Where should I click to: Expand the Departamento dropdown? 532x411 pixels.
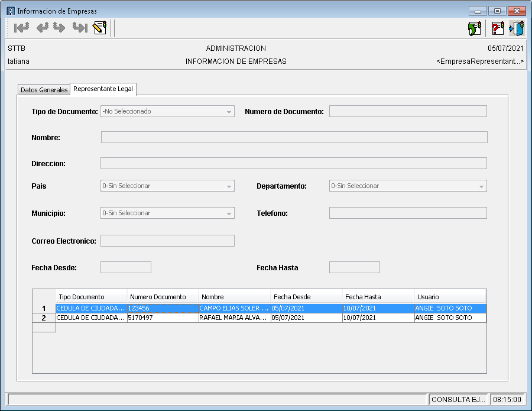pyautogui.click(x=481, y=186)
